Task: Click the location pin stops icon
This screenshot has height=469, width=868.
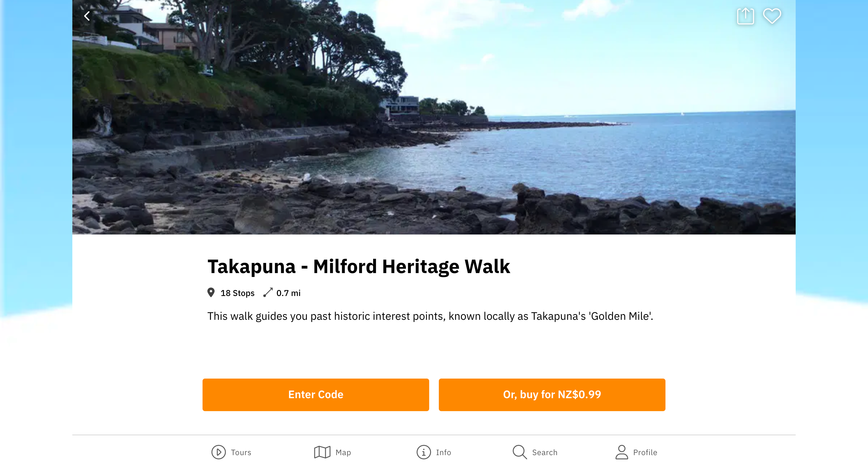Action: pyautogui.click(x=211, y=292)
